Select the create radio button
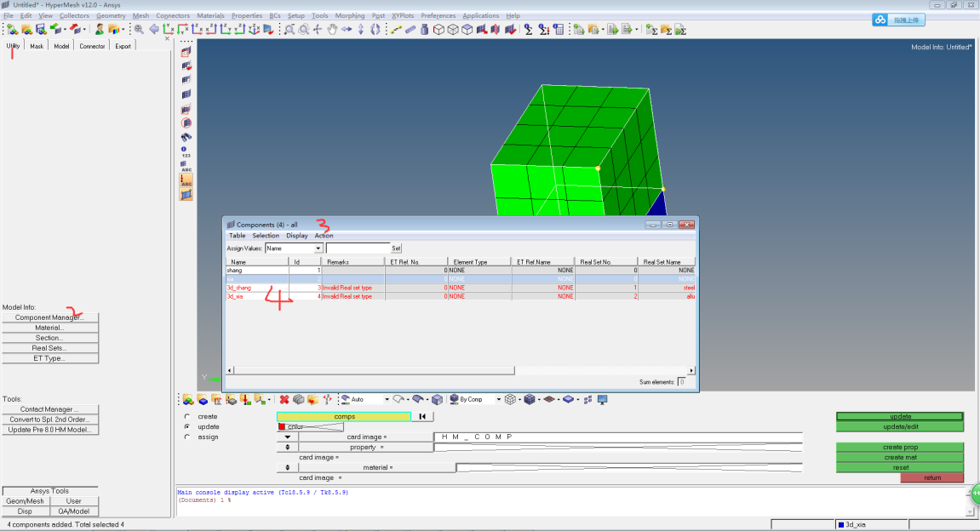 coord(187,416)
